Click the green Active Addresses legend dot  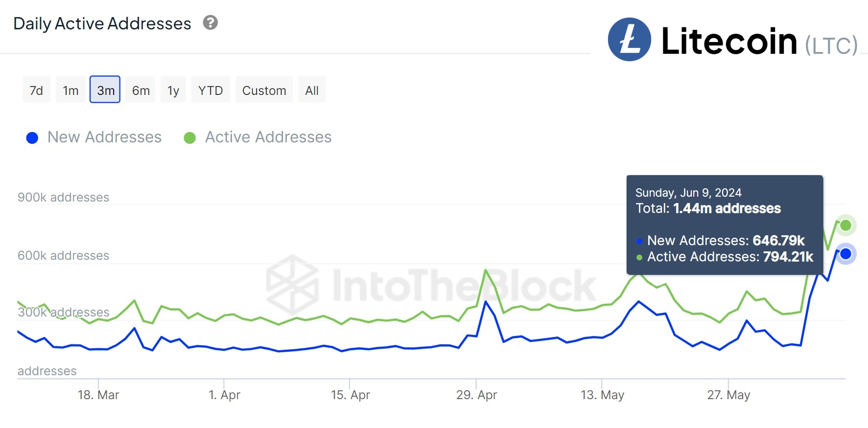190,138
